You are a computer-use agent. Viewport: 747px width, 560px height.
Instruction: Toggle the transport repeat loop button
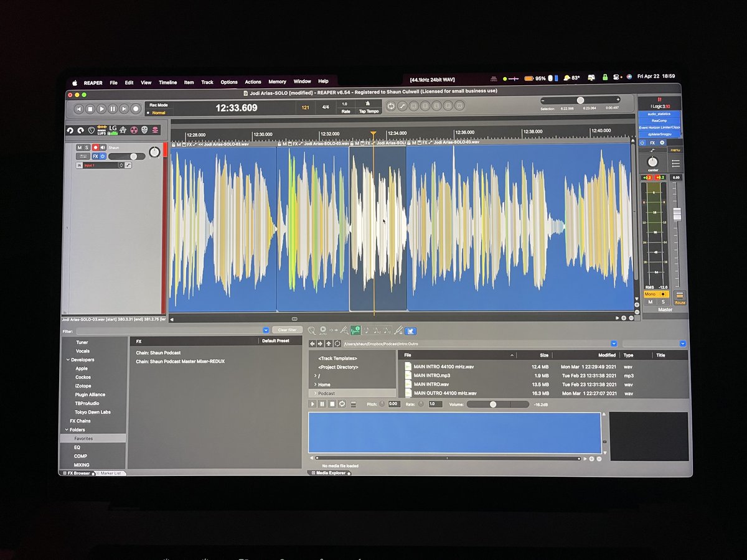(391, 106)
